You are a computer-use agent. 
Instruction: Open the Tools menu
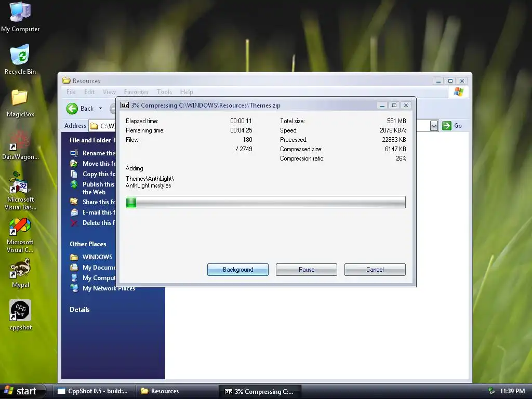point(164,92)
